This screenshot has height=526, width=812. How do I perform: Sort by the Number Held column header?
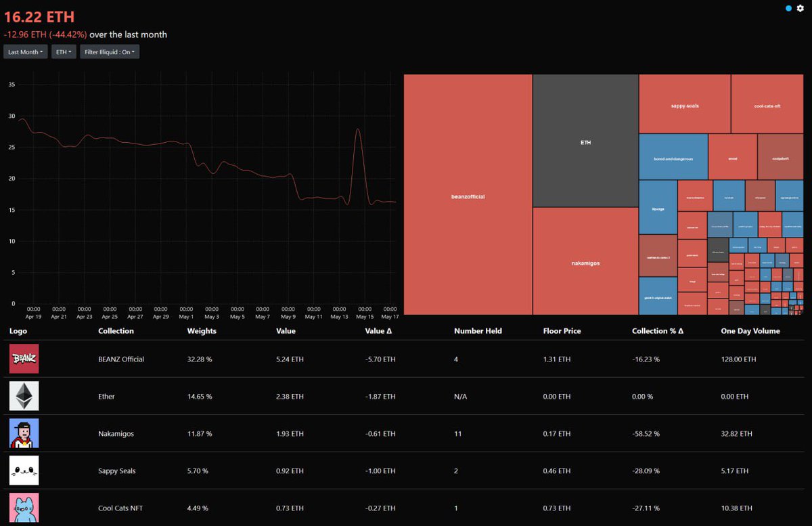tap(478, 331)
